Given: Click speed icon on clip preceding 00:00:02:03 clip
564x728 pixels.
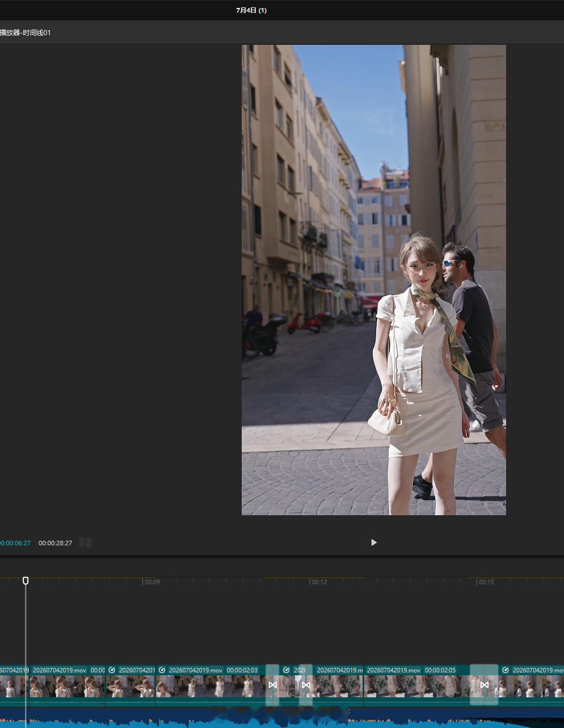Looking at the screenshot, I should pyautogui.click(x=112, y=670).
